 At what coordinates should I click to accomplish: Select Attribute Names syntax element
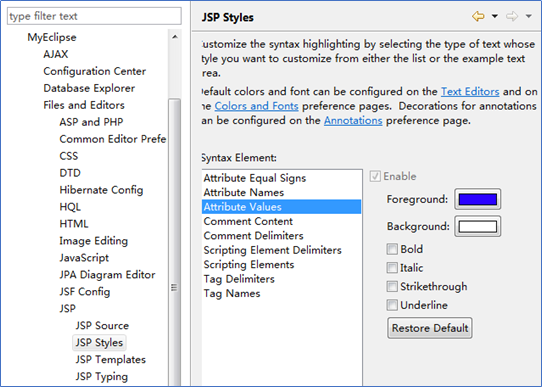281,192
